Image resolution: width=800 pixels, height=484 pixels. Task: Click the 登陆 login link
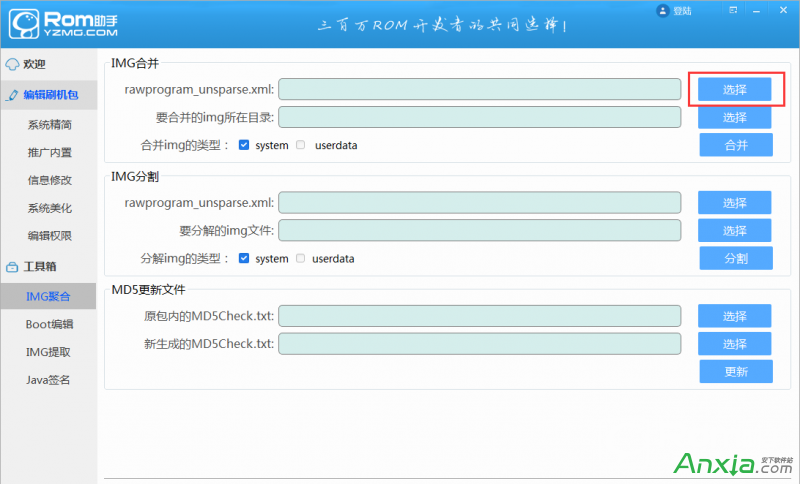click(682, 11)
